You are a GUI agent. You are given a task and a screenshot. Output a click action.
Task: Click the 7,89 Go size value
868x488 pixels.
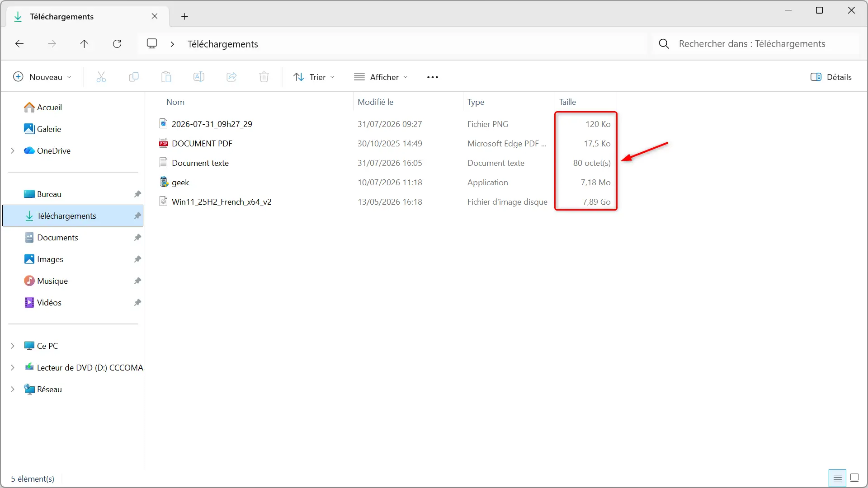pos(596,202)
